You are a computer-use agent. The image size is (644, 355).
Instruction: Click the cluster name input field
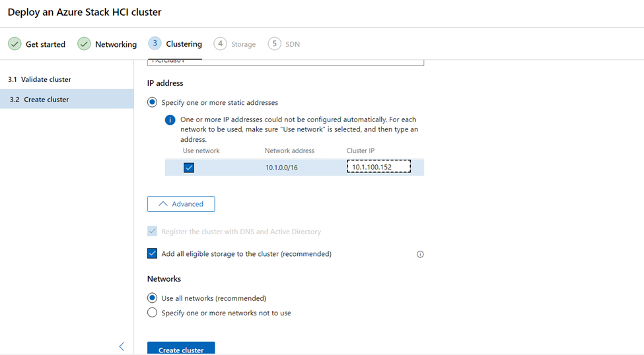(x=285, y=62)
